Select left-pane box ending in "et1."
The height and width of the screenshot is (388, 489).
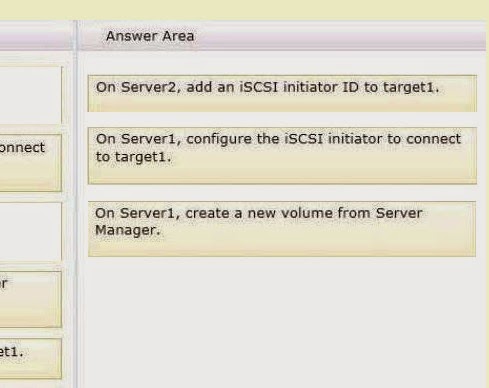click(31, 359)
